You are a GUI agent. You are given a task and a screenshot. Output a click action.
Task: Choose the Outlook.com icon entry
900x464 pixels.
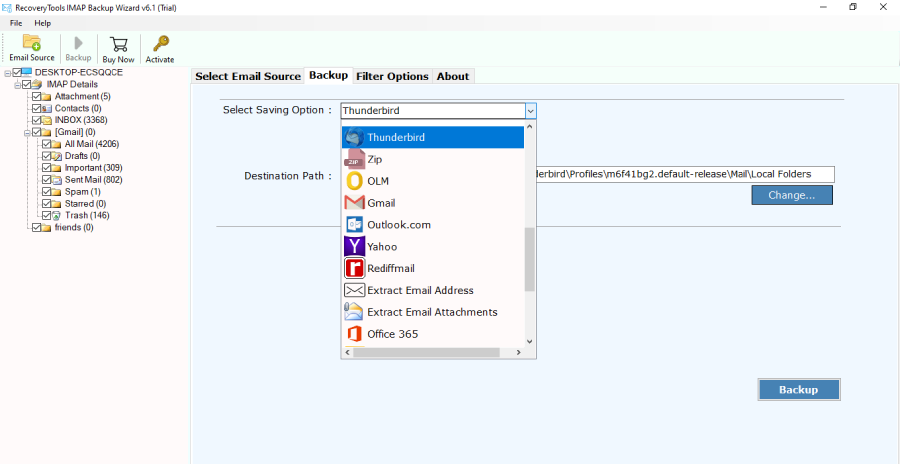[x=353, y=225]
